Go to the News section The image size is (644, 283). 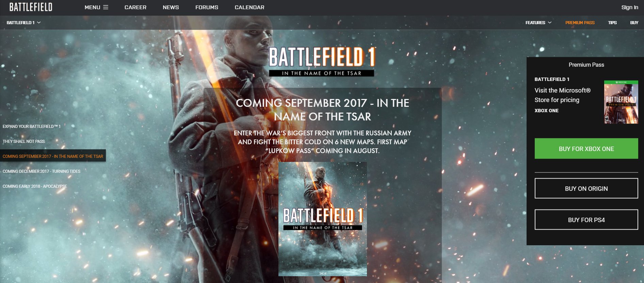171,7
